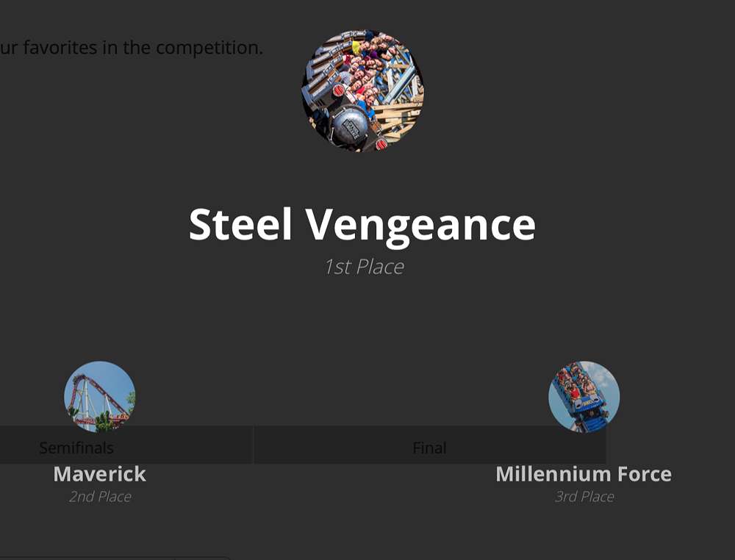Open the Maverick coaster round image
The height and width of the screenshot is (560, 735).
click(x=100, y=396)
